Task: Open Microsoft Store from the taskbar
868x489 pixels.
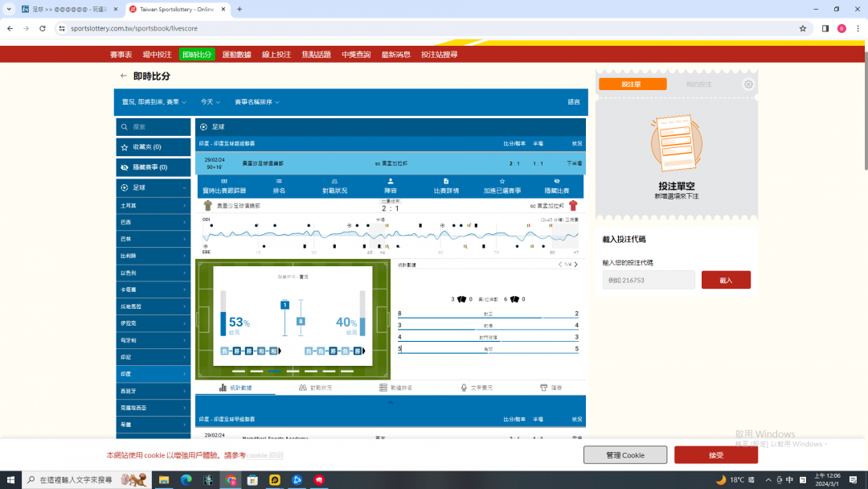Action: [252, 479]
